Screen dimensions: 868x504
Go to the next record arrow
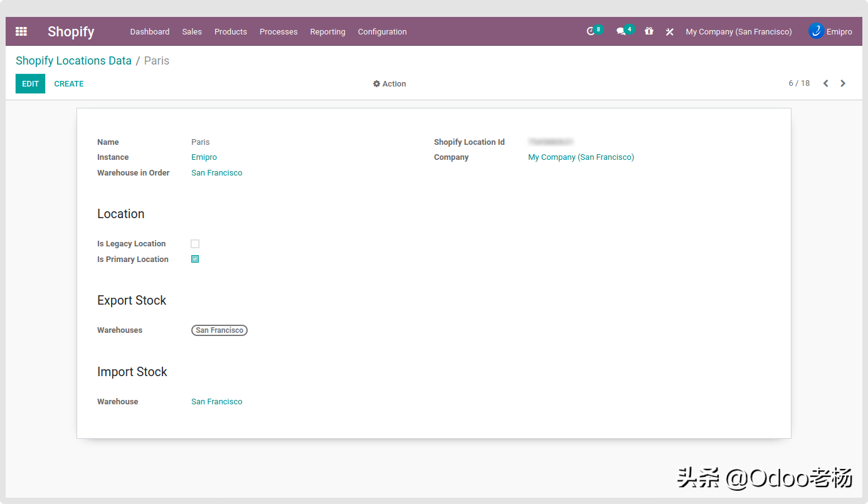pyautogui.click(x=843, y=83)
